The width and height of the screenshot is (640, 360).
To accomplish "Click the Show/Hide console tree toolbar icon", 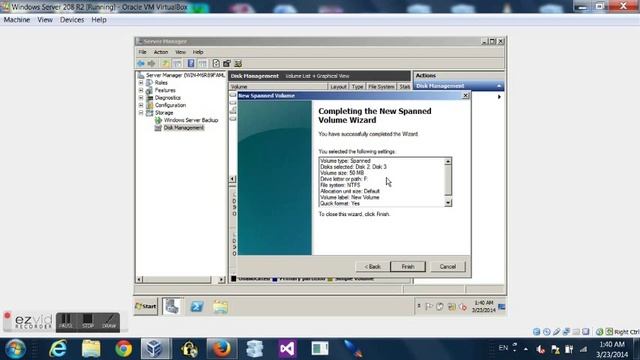I will (x=177, y=64).
